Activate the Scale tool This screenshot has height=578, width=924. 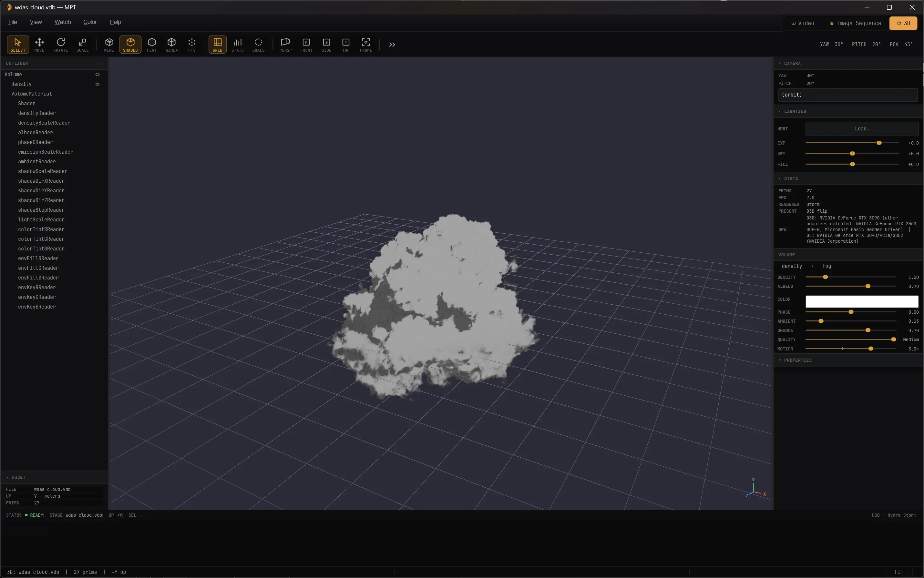click(x=82, y=44)
